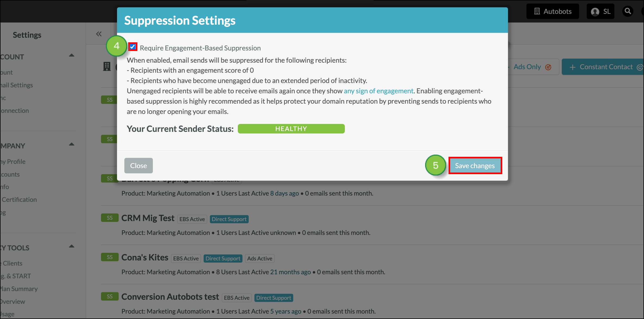Click Direct Support tag on Conversion Autobots test
Screen dimensions: 644x319
(x=274, y=298)
